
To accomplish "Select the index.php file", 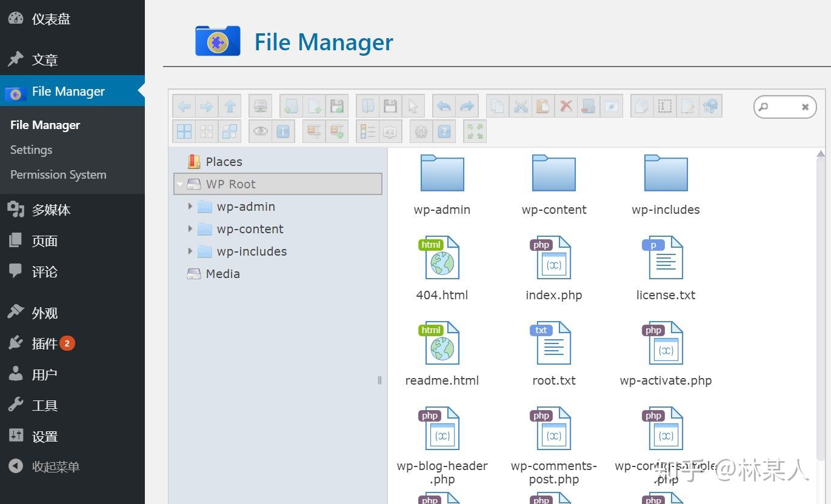I will pyautogui.click(x=554, y=268).
